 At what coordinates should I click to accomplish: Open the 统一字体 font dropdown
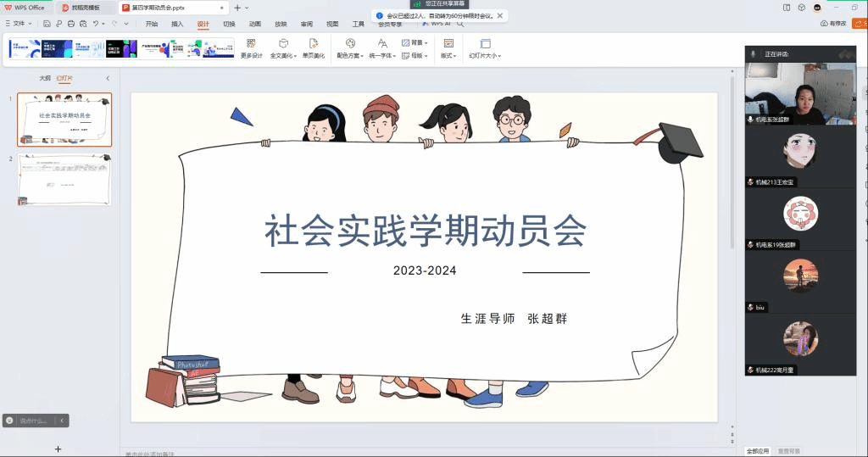(x=382, y=56)
